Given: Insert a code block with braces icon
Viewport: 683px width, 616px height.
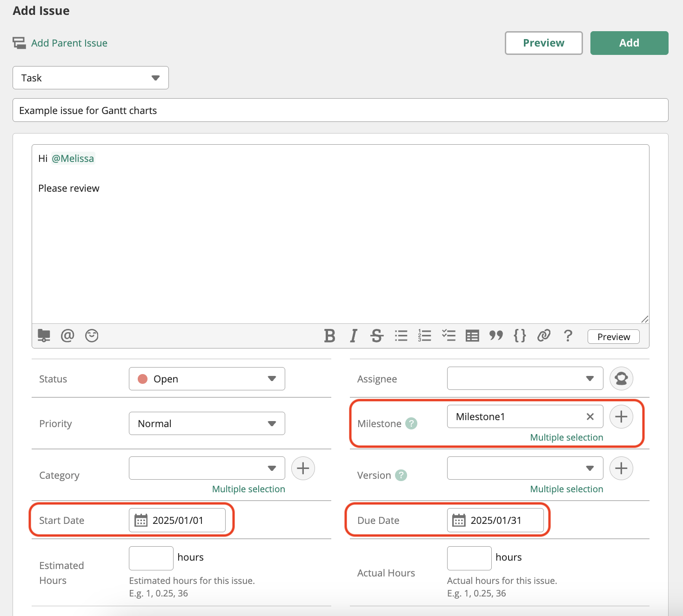Looking at the screenshot, I should (520, 335).
